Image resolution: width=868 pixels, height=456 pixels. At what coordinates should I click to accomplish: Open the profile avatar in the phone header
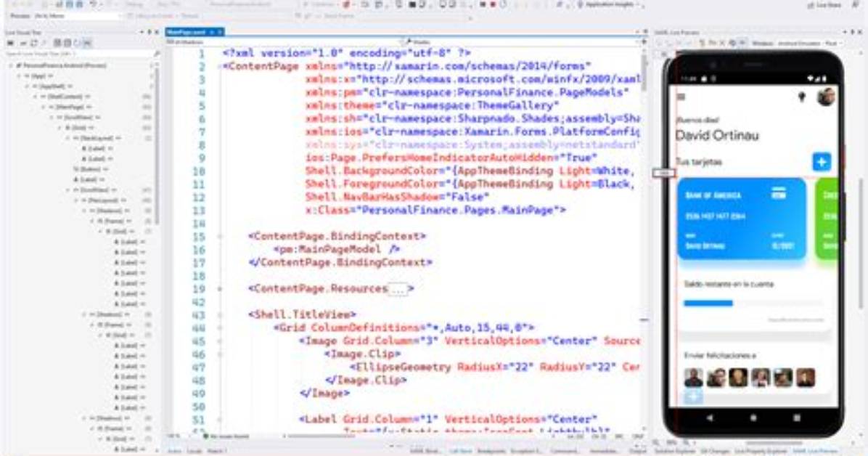pyautogui.click(x=825, y=97)
